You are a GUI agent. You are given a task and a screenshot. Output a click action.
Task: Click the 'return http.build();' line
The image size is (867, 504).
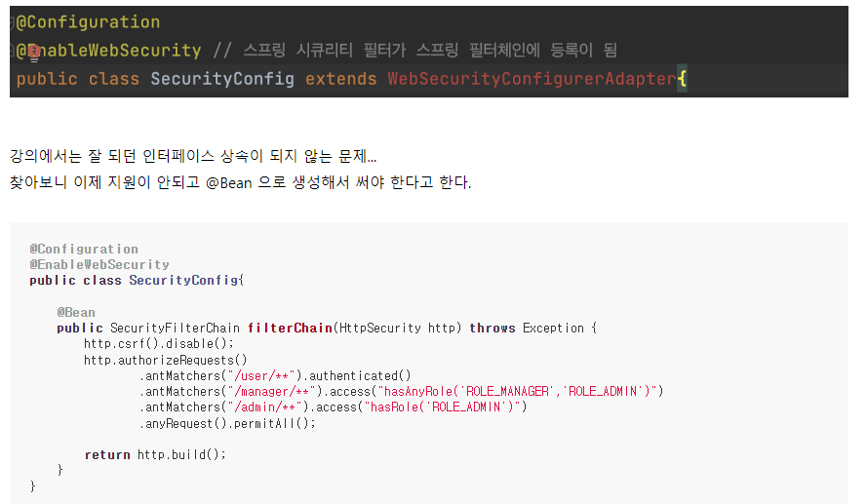(155, 455)
